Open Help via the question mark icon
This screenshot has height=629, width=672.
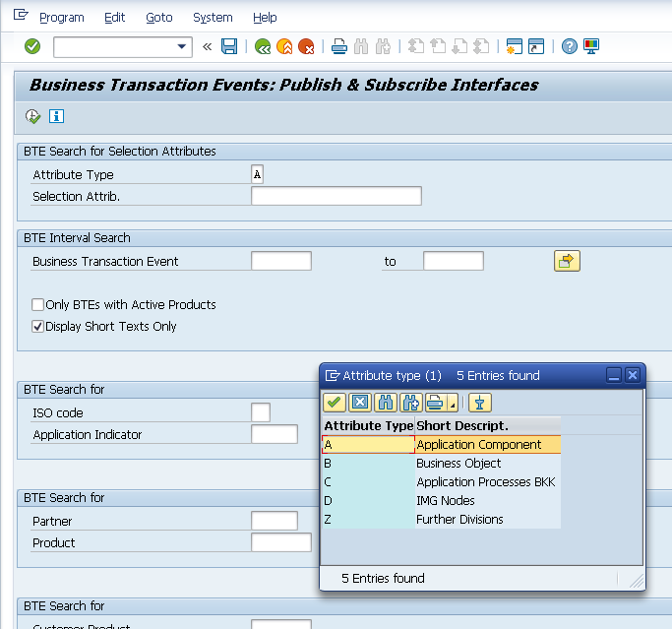pos(569,46)
